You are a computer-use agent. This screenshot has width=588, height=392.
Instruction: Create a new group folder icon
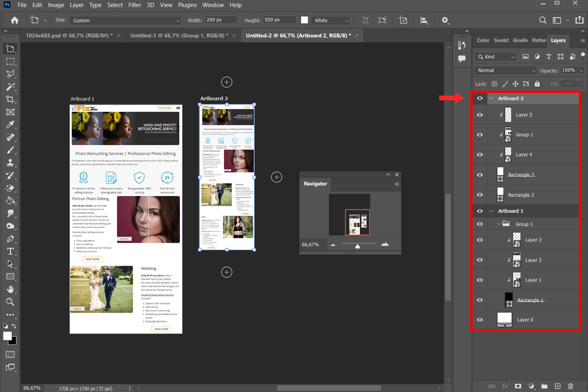click(x=544, y=386)
